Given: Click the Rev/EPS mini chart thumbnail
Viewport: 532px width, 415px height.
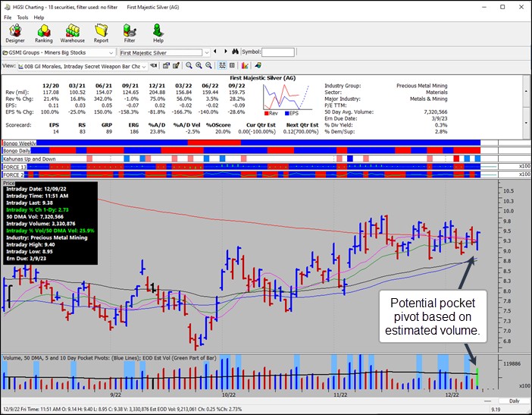Looking at the screenshot, I should pyautogui.click(x=287, y=96).
